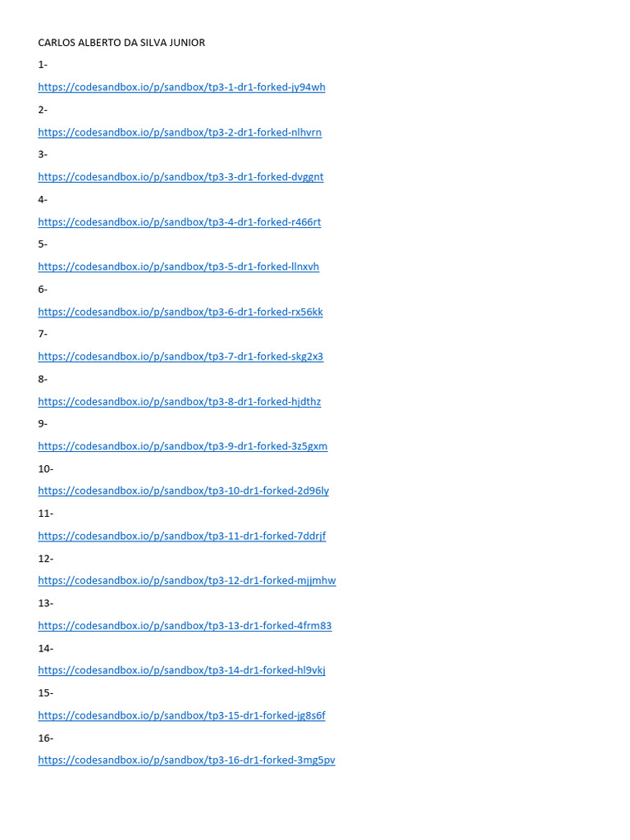Click the tp3-7-dr1-forked-skg2x3 link

tap(180, 356)
